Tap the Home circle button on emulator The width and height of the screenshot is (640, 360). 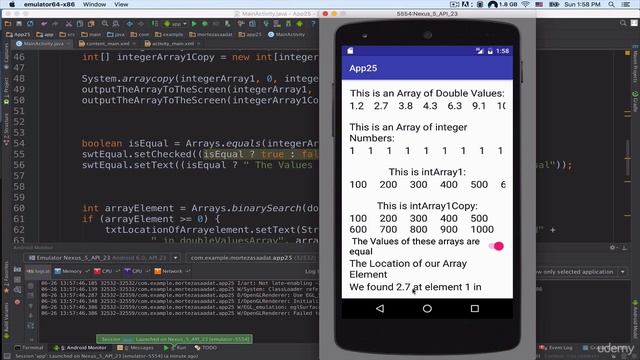click(x=427, y=309)
